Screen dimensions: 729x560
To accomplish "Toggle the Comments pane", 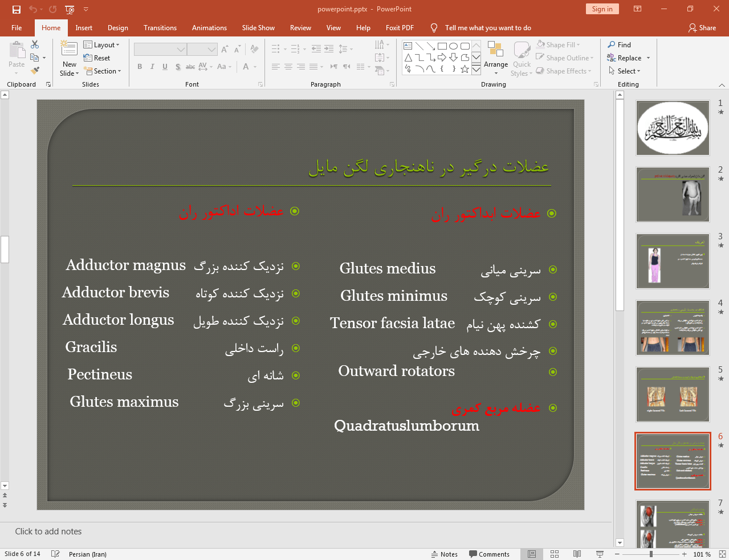I will [x=489, y=554].
